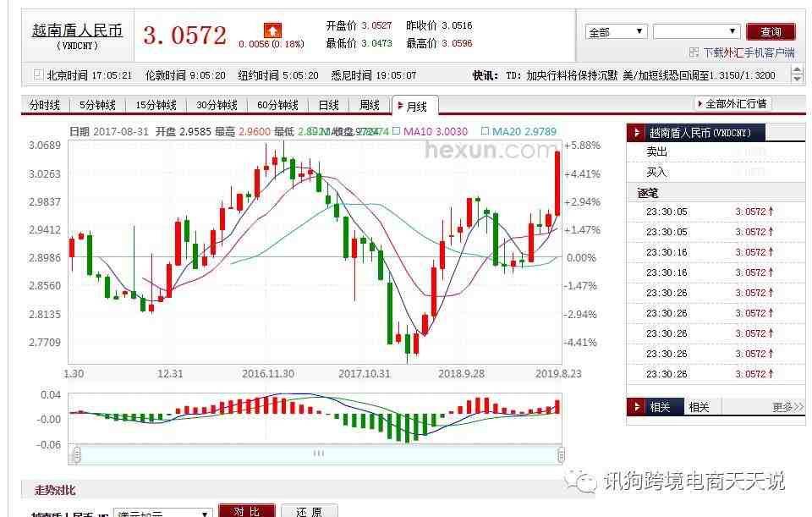Select the 月线 chart tab
812x517 pixels.
415,107
